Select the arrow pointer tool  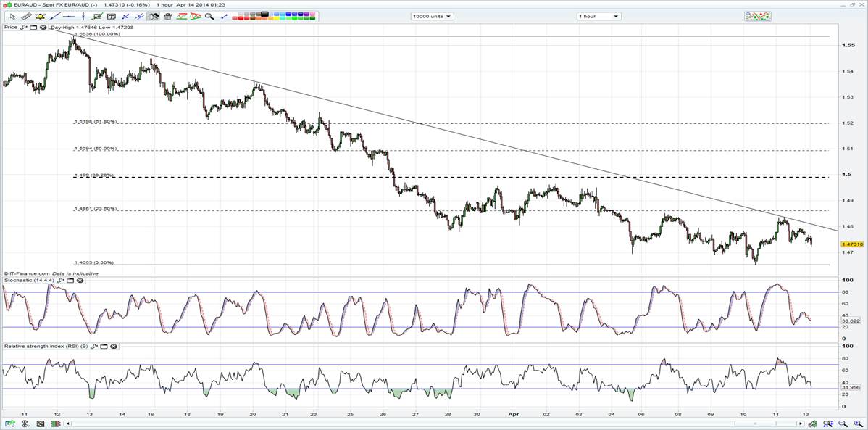[x=12, y=16]
